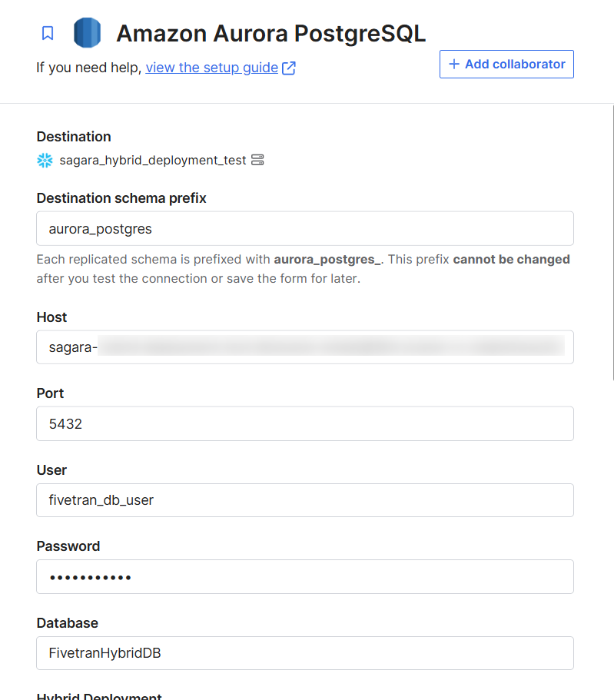This screenshot has width=614, height=700.
Task: Click the Snowflake destination icon
Action: 45,161
